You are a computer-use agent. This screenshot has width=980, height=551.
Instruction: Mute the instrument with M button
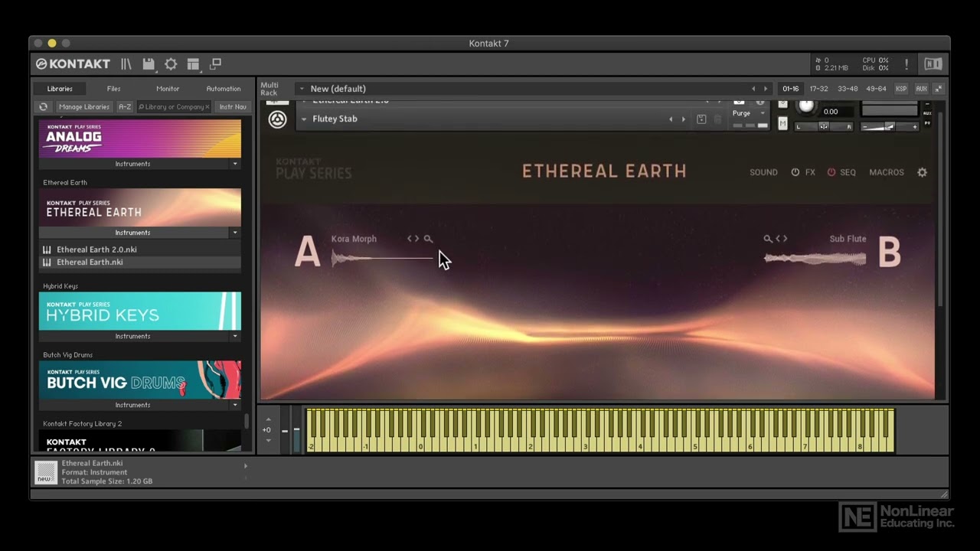[782, 124]
